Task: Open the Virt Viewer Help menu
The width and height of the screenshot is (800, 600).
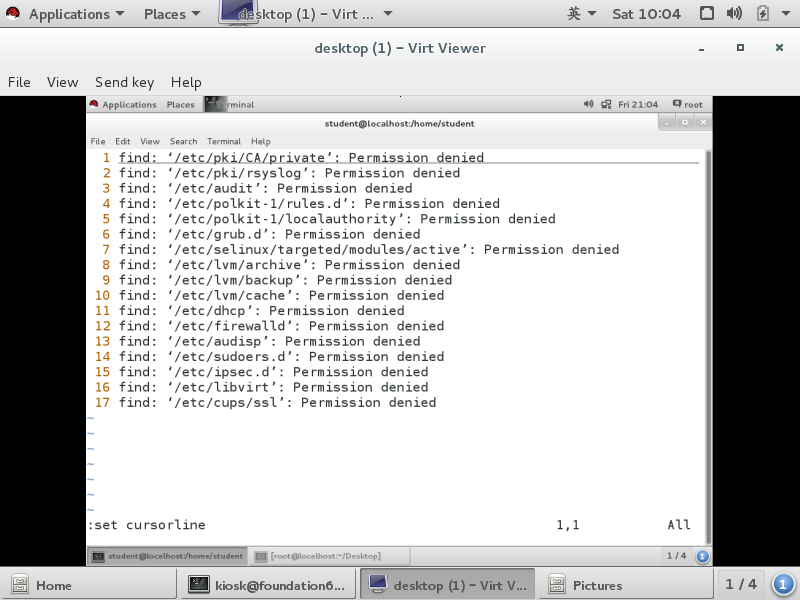Action: pos(186,82)
